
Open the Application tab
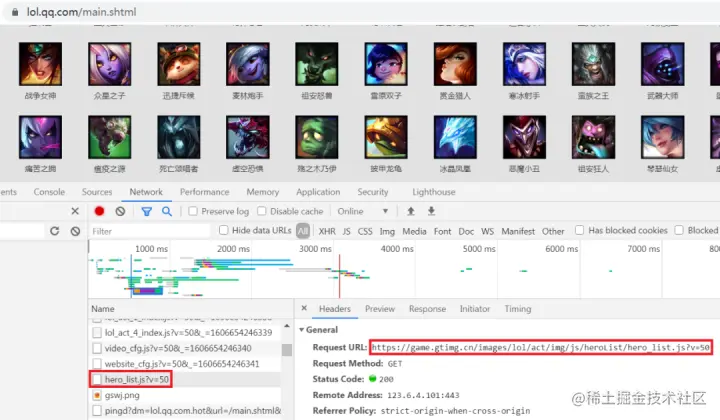(318, 192)
